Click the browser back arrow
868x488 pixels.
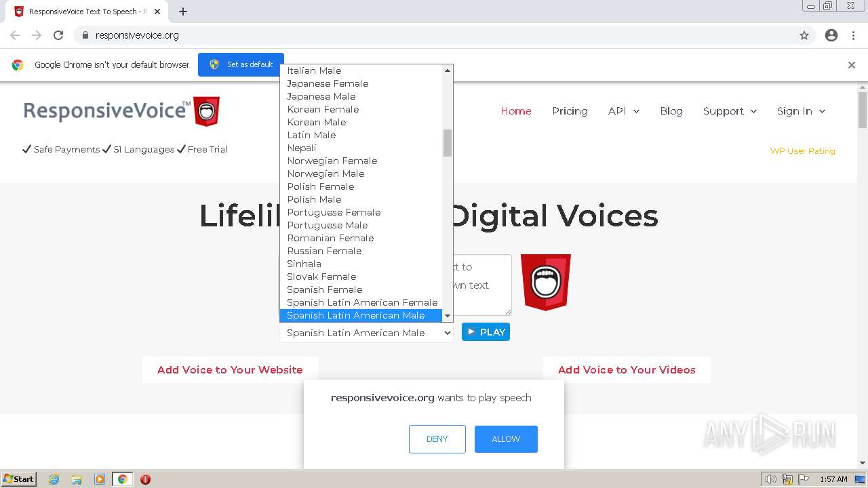(15, 35)
